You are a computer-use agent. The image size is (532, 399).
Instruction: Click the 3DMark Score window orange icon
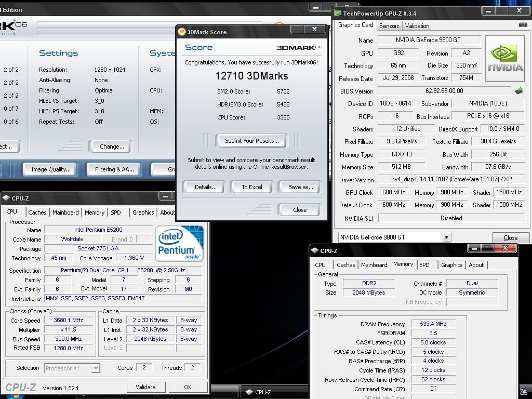pos(181,32)
